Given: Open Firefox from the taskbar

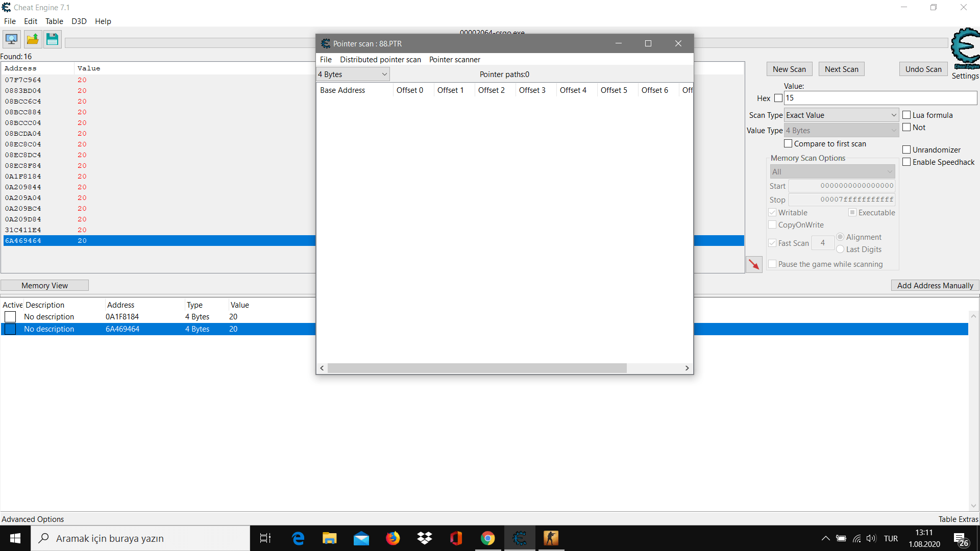Looking at the screenshot, I should (393, 538).
